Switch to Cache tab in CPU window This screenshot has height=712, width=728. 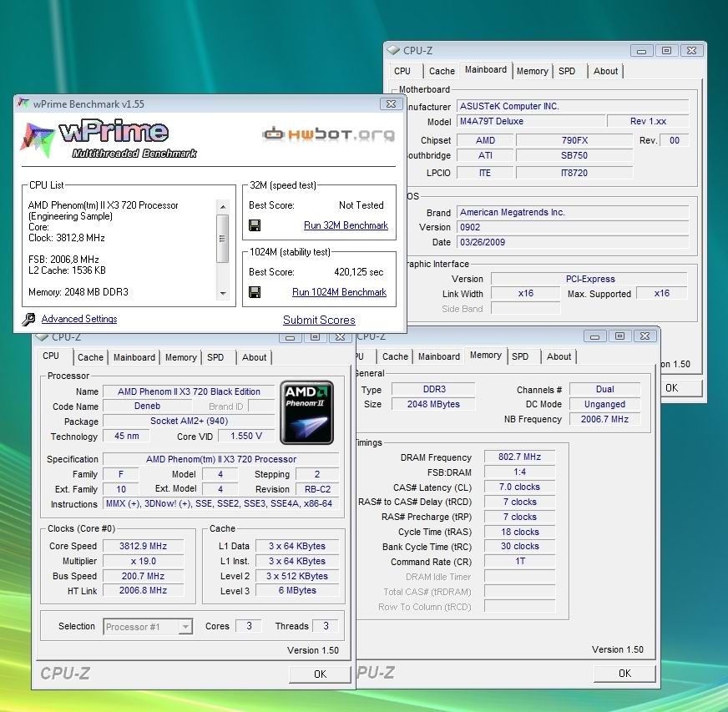(x=90, y=357)
